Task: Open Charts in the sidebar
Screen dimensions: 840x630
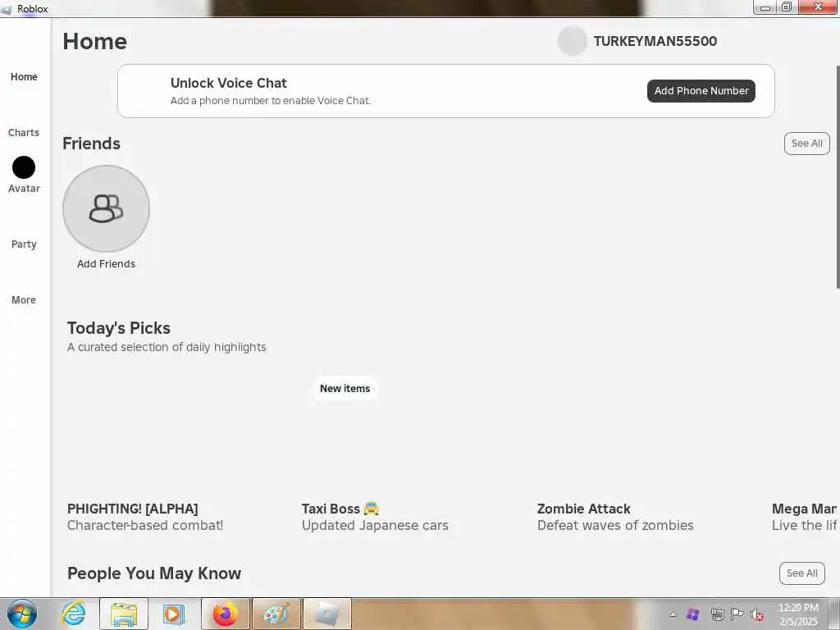Action: click(x=24, y=132)
